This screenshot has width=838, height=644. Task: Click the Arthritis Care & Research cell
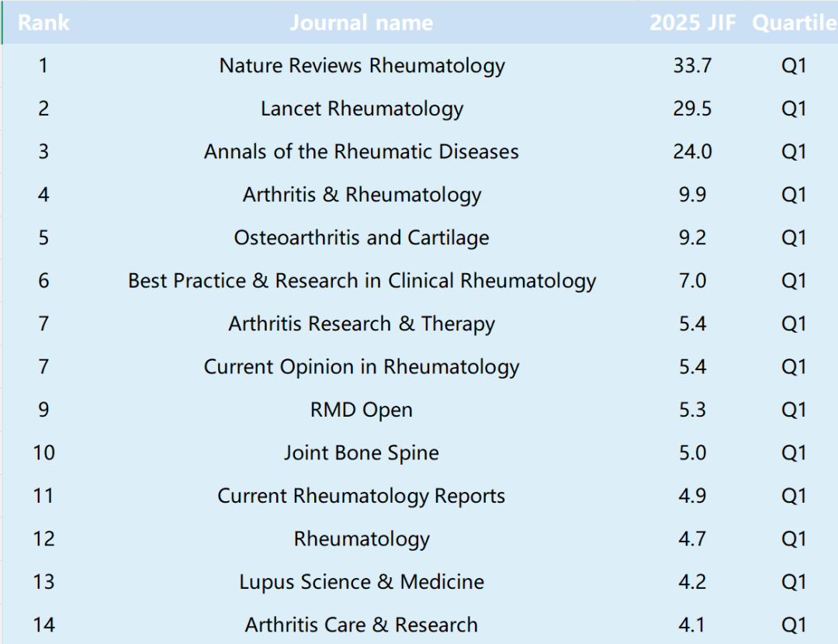(x=362, y=625)
